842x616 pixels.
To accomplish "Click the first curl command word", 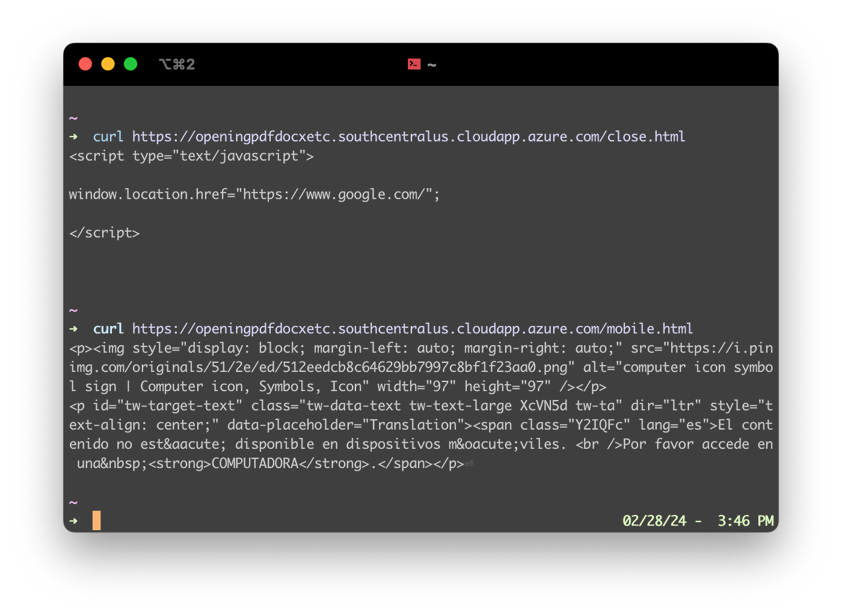I will (x=108, y=137).
